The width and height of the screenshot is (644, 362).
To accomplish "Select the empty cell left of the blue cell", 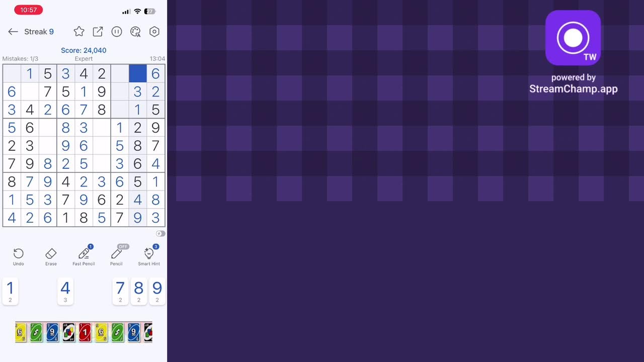I will pyautogui.click(x=120, y=74).
